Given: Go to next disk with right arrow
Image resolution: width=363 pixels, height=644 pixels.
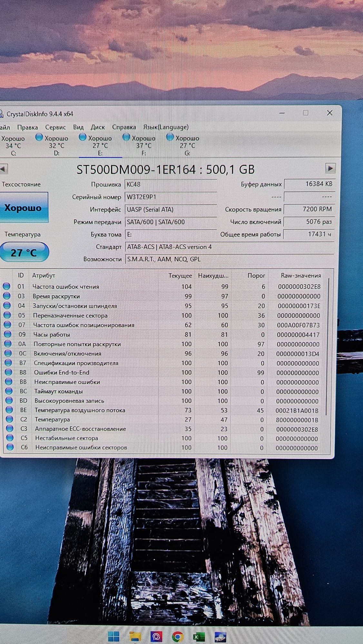Looking at the screenshot, I should (x=330, y=168).
